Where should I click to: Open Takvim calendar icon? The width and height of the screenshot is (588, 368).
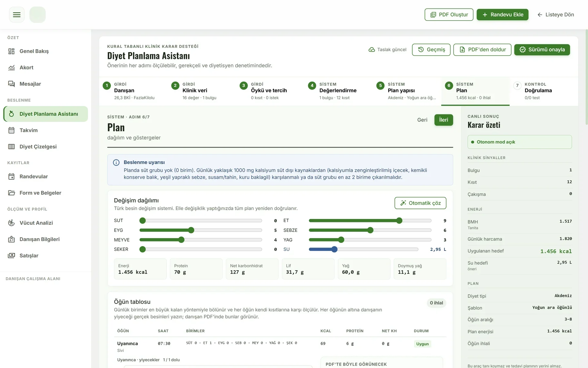(11, 130)
